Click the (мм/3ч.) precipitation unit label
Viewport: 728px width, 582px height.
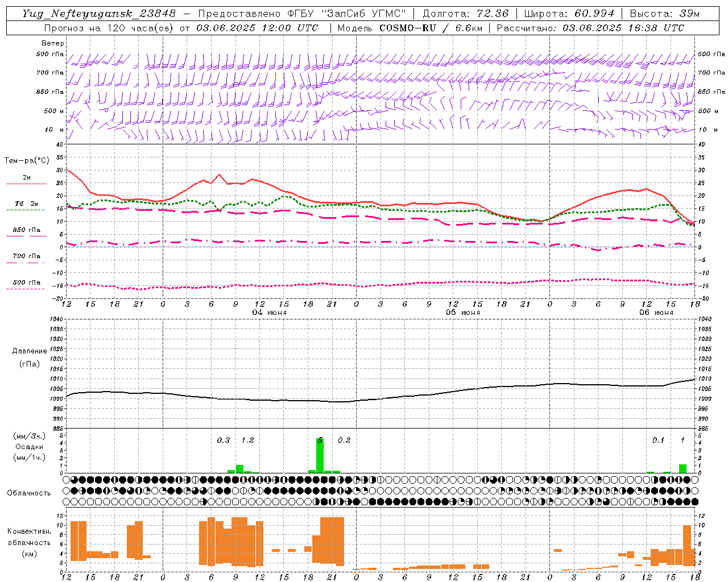coord(30,436)
